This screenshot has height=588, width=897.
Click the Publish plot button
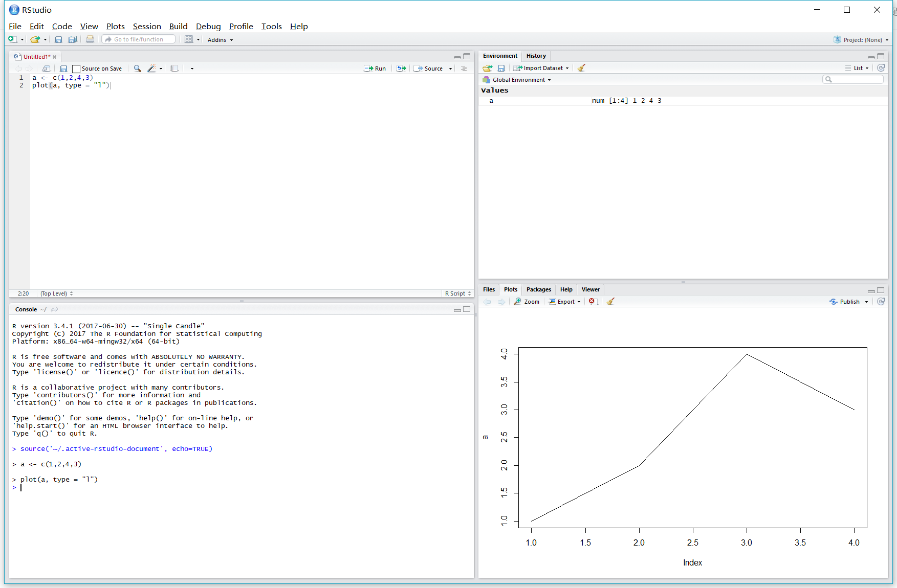[845, 302]
